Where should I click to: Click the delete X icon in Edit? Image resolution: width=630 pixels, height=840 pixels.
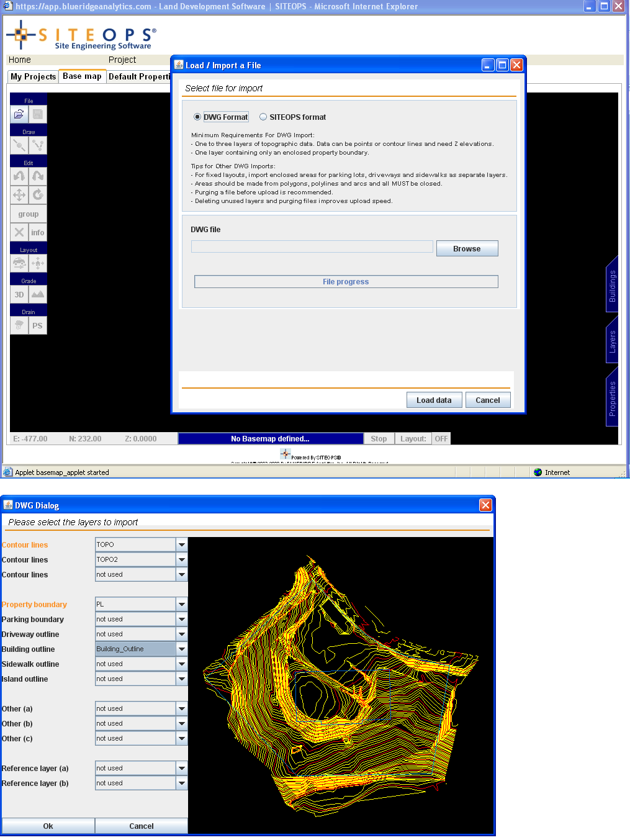(x=19, y=232)
